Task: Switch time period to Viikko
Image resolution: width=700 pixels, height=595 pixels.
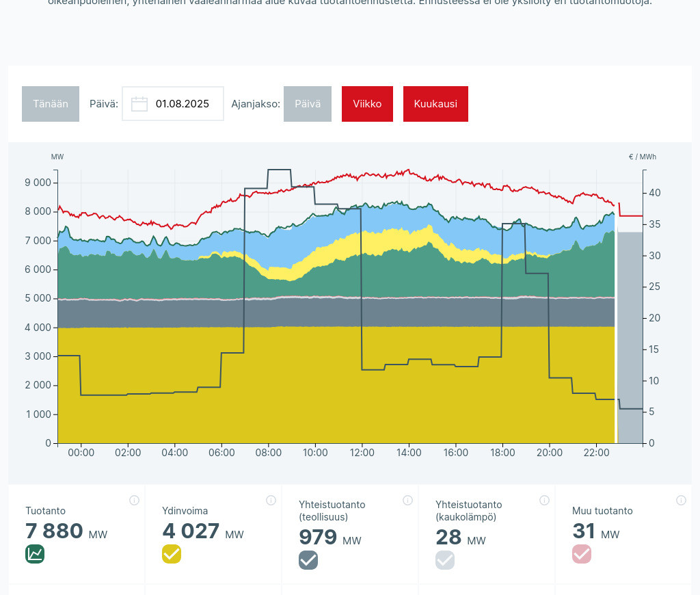Action: click(367, 104)
